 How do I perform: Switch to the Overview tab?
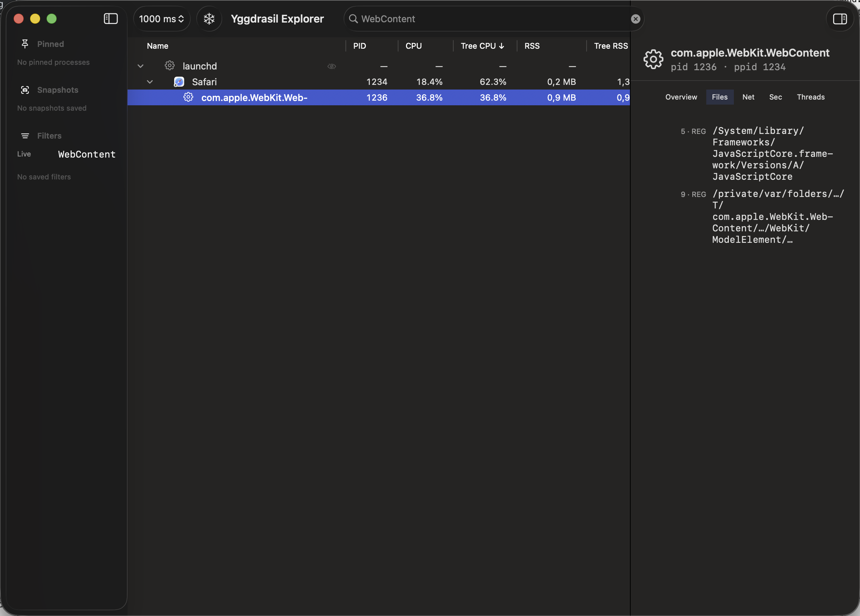coord(681,97)
